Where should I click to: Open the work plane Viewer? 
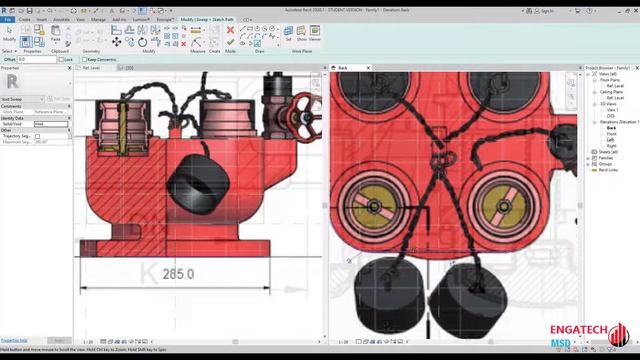(x=315, y=31)
